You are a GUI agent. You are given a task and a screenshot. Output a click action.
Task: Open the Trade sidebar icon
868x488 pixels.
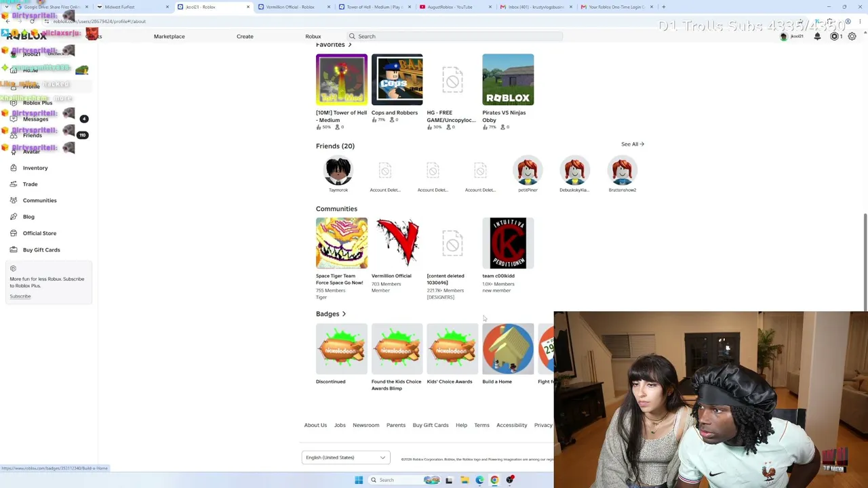point(14,184)
